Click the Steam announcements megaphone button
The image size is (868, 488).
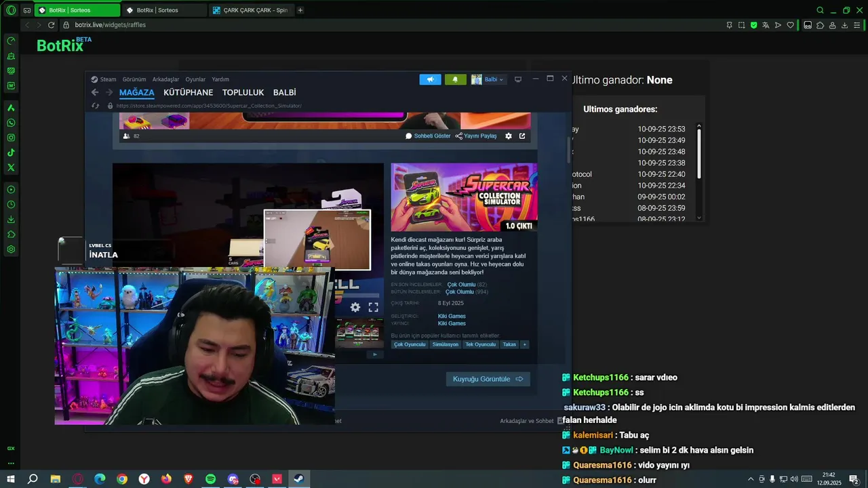[x=430, y=79]
